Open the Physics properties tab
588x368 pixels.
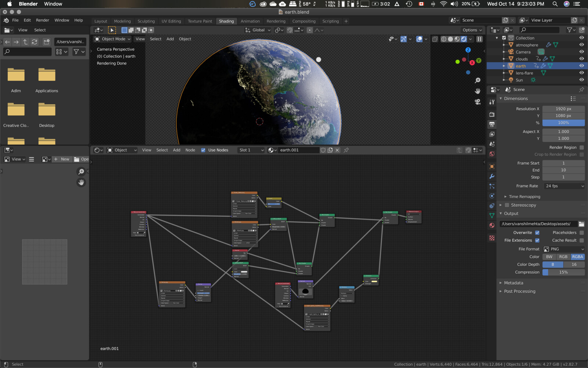tap(492, 196)
